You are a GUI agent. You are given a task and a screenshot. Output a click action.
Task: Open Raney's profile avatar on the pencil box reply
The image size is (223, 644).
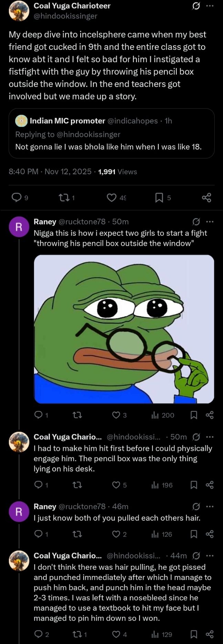pyautogui.click(x=19, y=227)
